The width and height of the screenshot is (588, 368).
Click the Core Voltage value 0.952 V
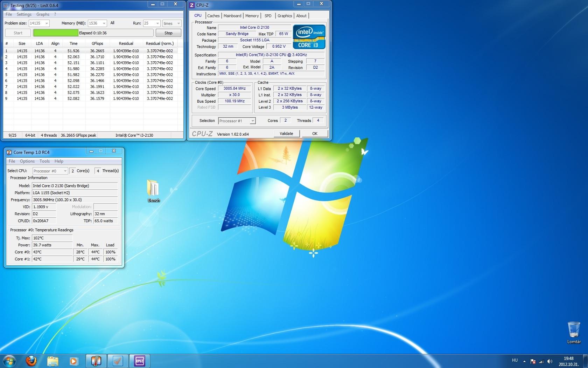point(279,46)
